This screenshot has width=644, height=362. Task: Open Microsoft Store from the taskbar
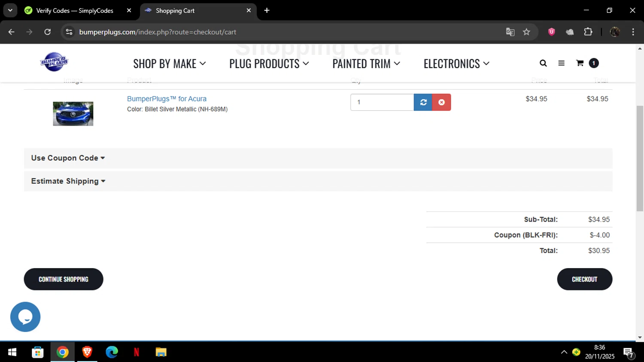(38, 352)
